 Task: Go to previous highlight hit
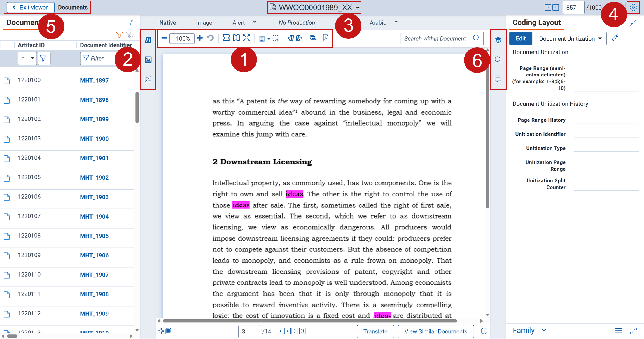point(291,38)
